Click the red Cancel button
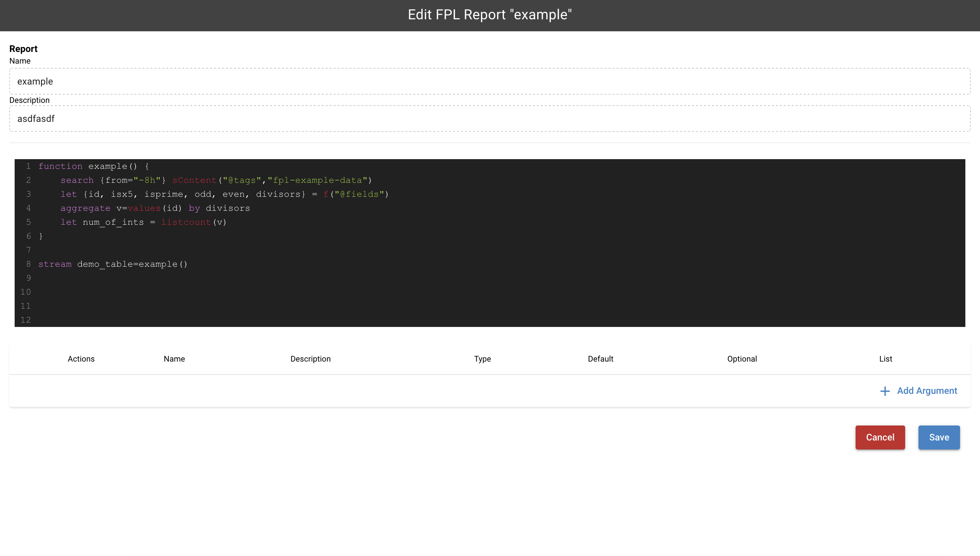The image size is (980, 556). click(x=880, y=437)
